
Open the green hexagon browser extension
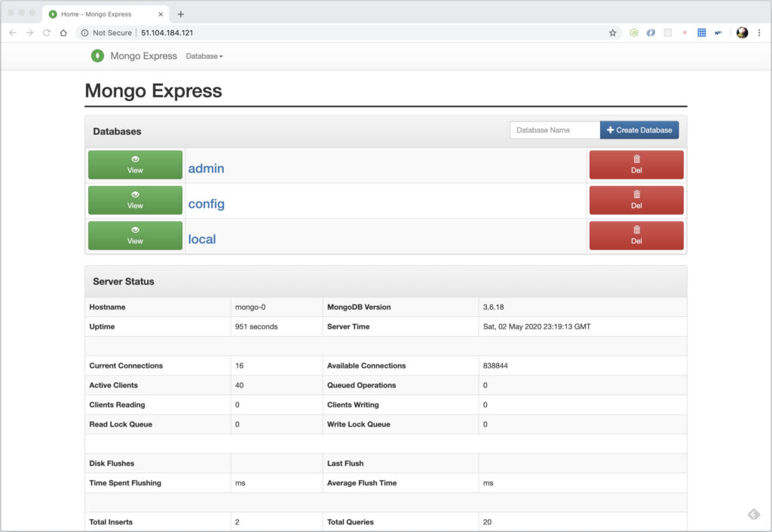634,33
